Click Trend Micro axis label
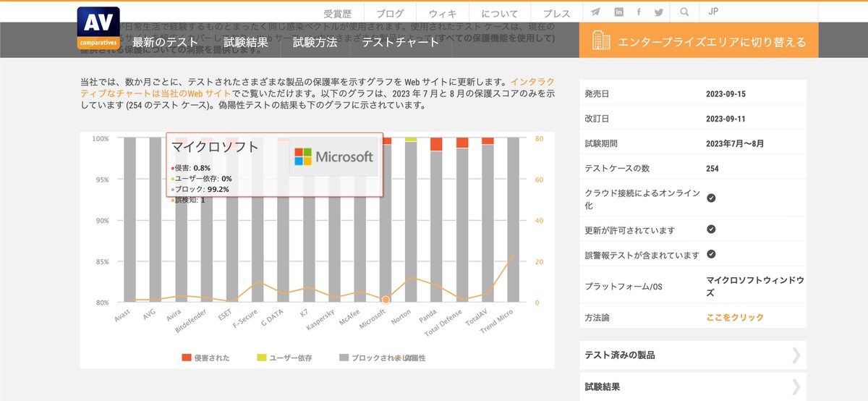The height and width of the screenshot is (401, 868). click(x=496, y=322)
